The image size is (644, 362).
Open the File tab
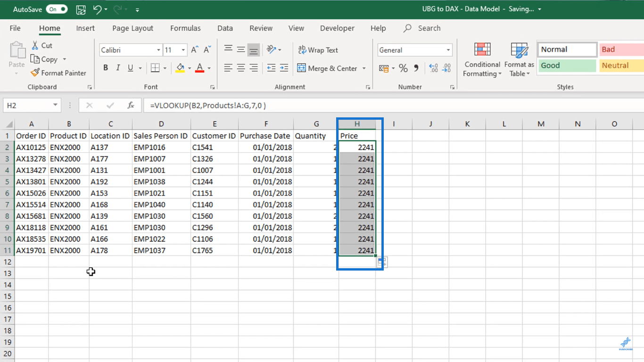pyautogui.click(x=15, y=28)
